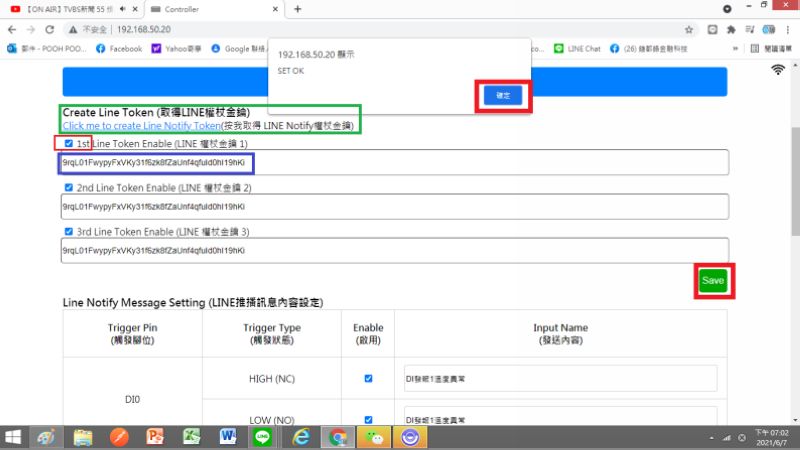800x450 pixels.
Task: Open a new browser tab
Action: coord(298,8)
